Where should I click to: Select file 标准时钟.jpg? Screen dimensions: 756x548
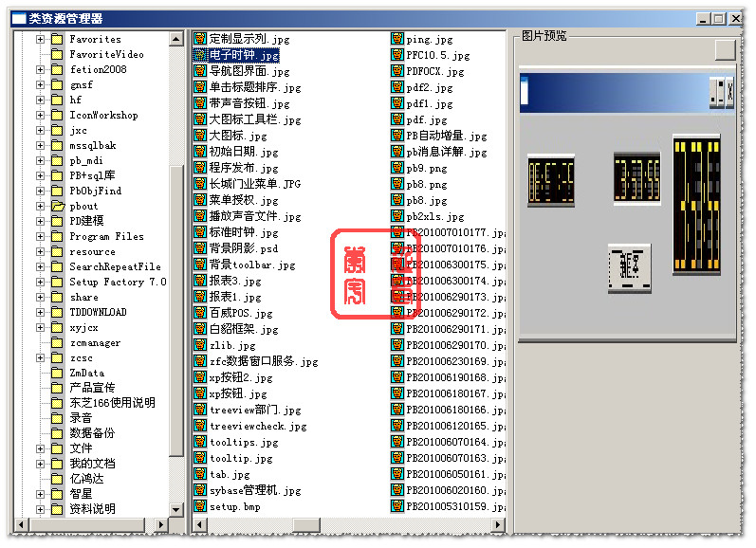tap(244, 232)
